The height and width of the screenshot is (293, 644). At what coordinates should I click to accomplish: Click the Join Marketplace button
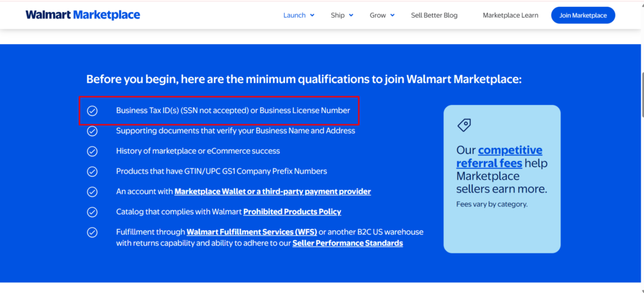pyautogui.click(x=583, y=15)
